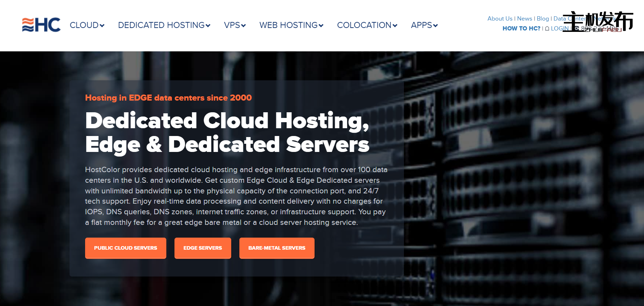The image size is (644, 306).
Task: Click the chevron arrow next to APPS
Action: 435,25
